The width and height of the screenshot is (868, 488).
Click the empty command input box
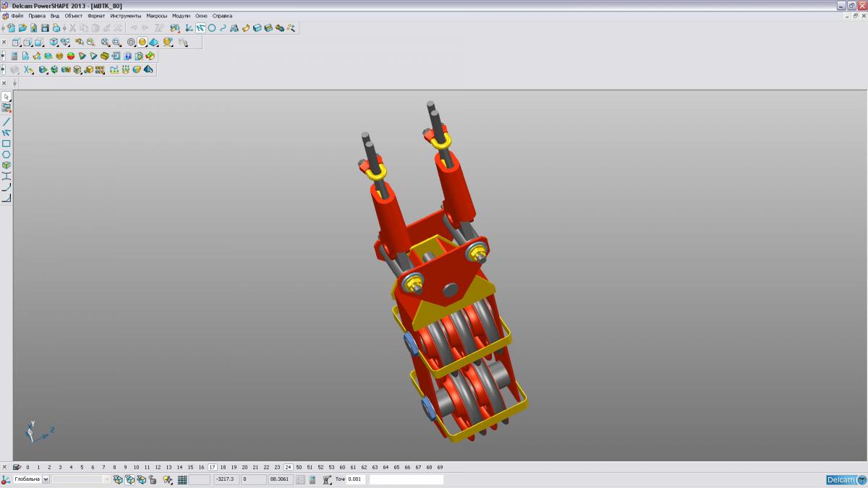tap(407, 479)
